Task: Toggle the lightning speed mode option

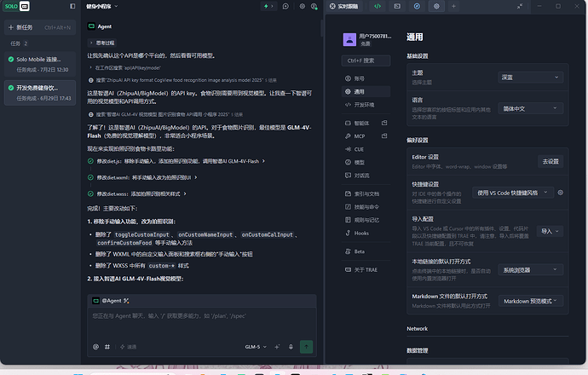Action: click(128, 347)
